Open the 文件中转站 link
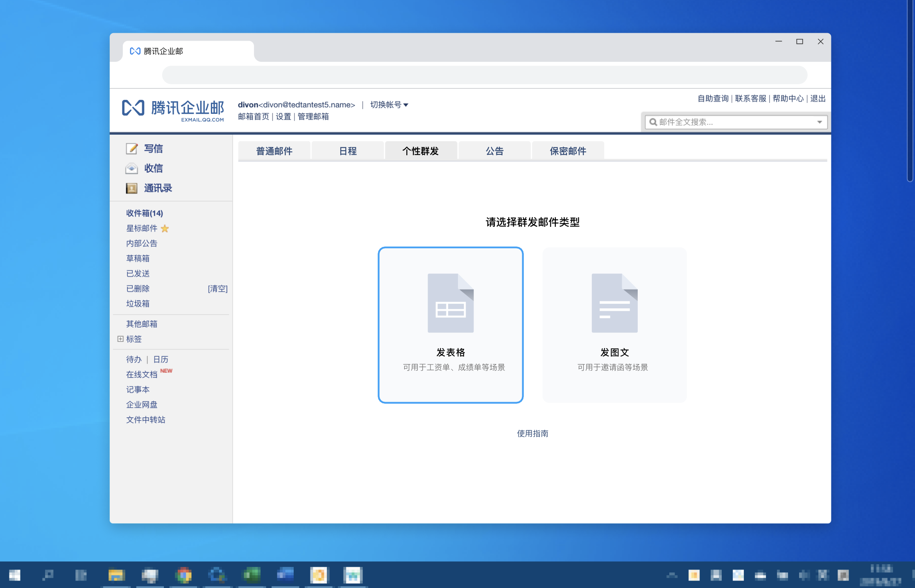Image resolution: width=915 pixels, height=588 pixels. 146,420
